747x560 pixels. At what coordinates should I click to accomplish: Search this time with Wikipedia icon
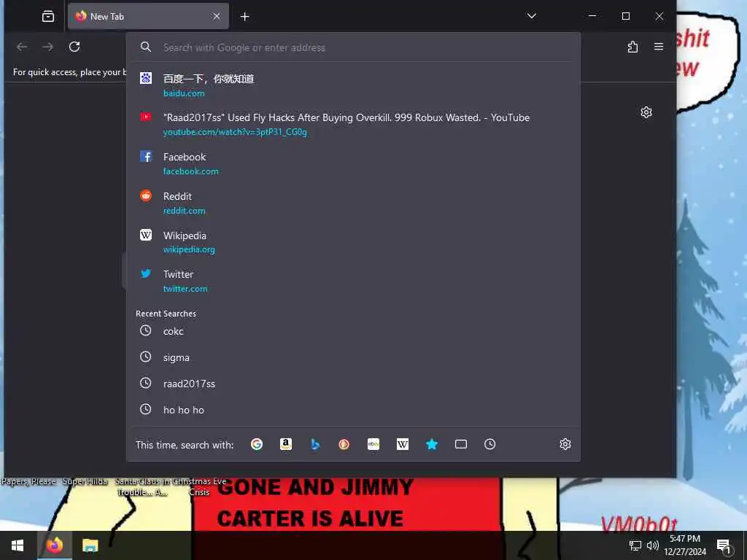[403, 444]
